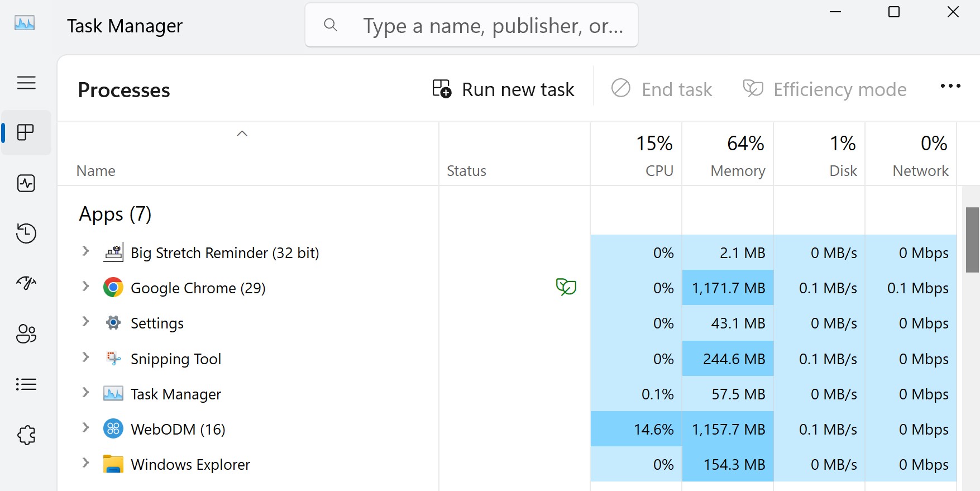
Task: Open the Users page icon
Action: pos(26,334)
